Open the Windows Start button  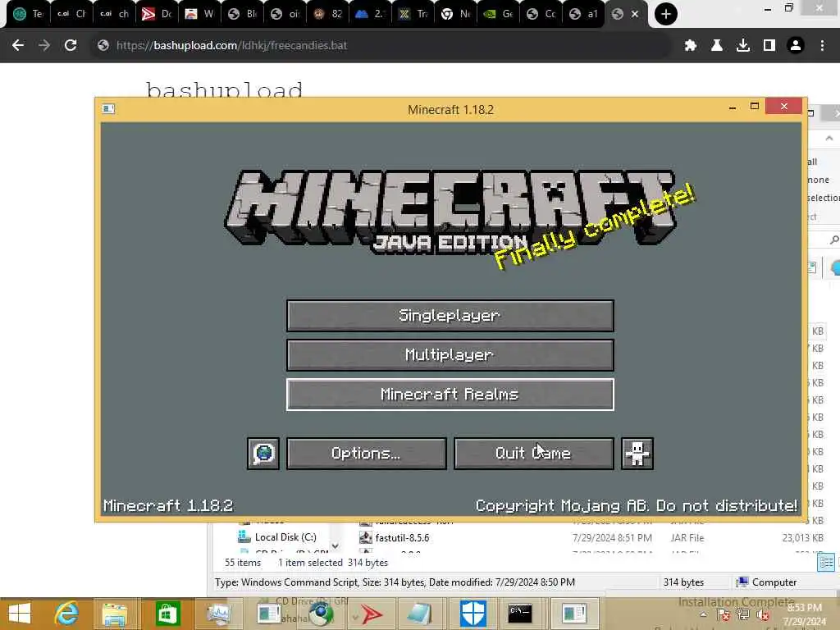(x=20, y=614)
